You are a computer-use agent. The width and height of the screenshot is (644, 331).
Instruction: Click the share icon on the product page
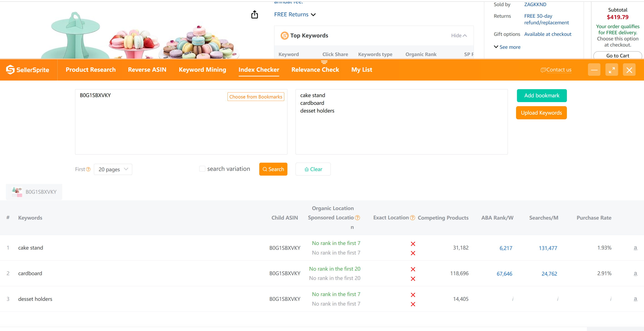pyautogui.click(x=255, y=14)
